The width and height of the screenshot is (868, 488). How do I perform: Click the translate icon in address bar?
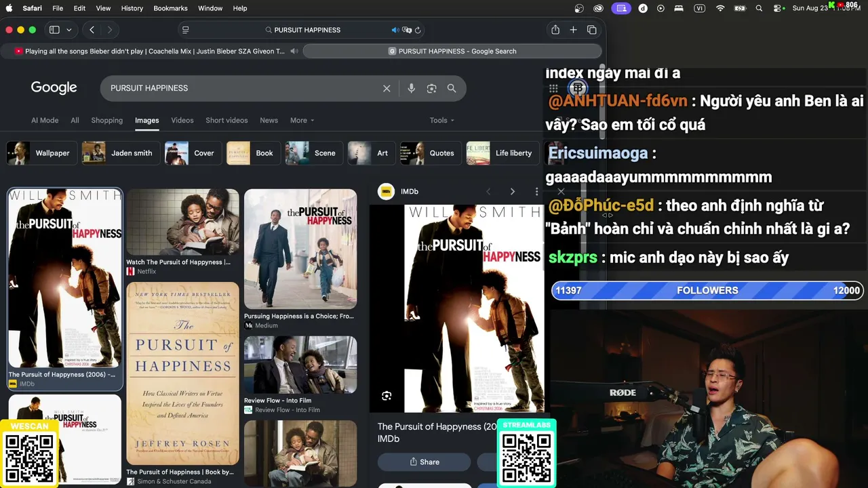point(407,30)
